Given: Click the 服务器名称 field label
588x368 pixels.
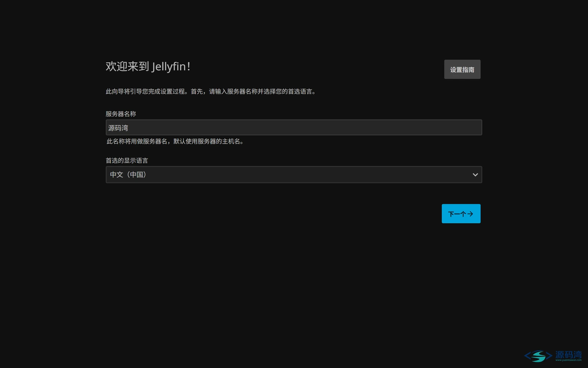Looking at the screenshot, I should [121, 114].
